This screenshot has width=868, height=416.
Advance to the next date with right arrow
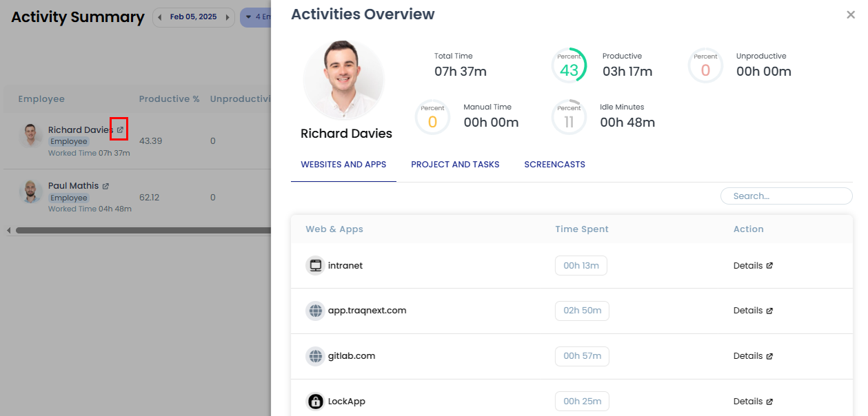pyautogui.click(x=226, y=16)
